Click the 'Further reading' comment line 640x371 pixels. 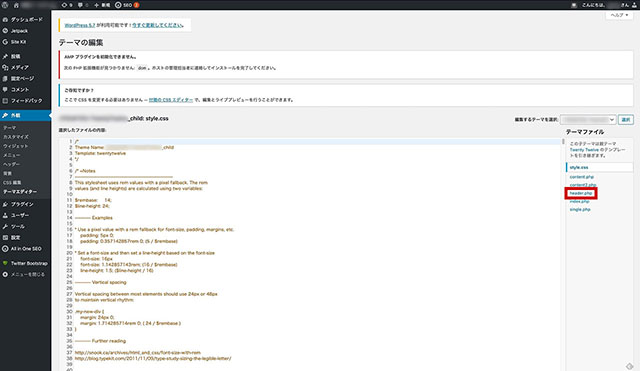coord(100,341)
